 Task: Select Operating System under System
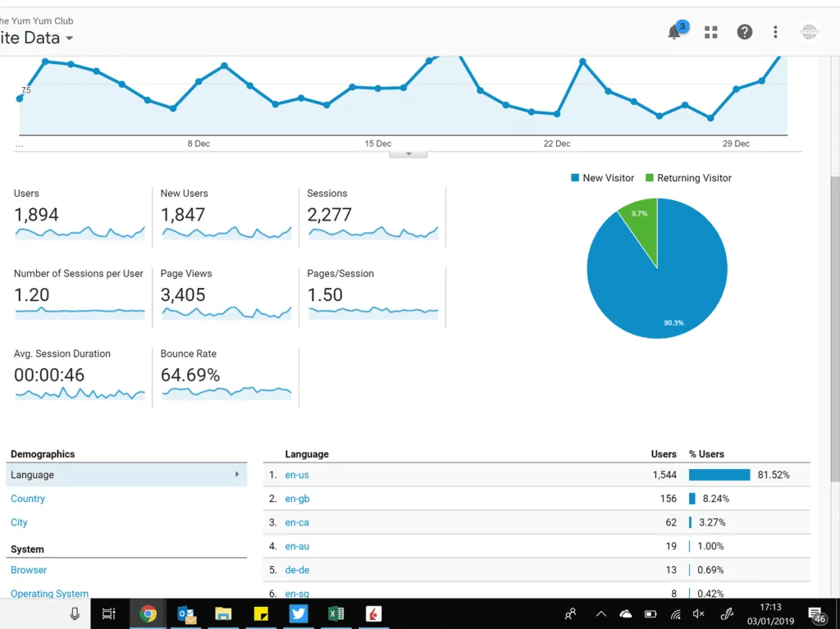[x=49, y=594]
